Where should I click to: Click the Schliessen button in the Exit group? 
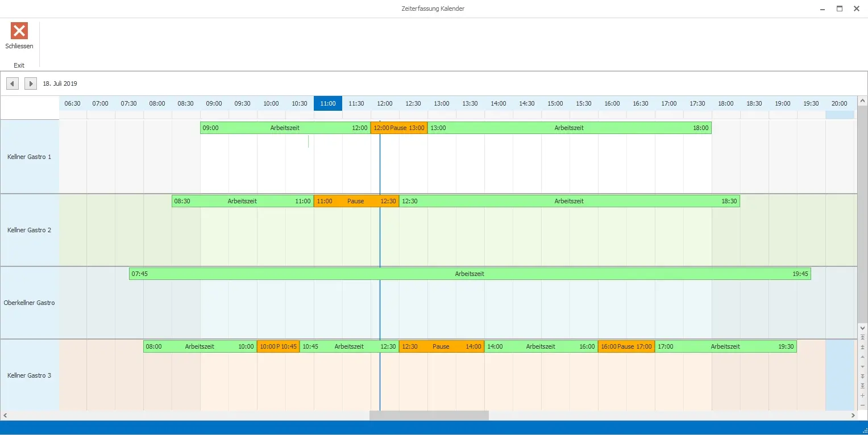pos(19,39)
